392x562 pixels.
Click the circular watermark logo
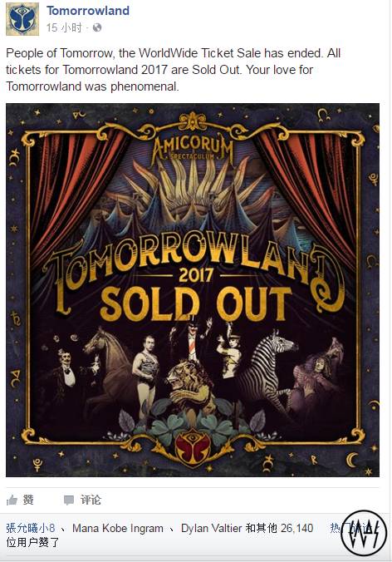364,533
